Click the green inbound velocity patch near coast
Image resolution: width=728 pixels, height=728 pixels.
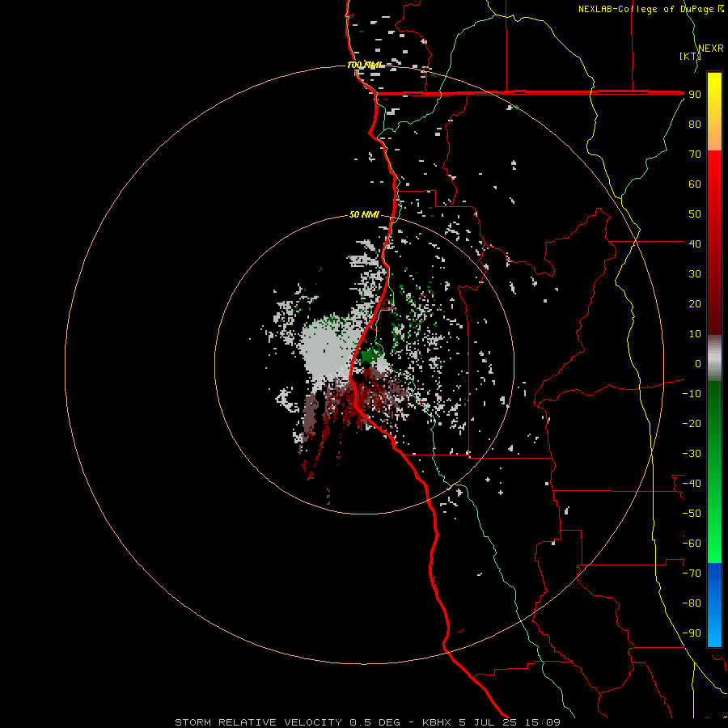[370, 355]
